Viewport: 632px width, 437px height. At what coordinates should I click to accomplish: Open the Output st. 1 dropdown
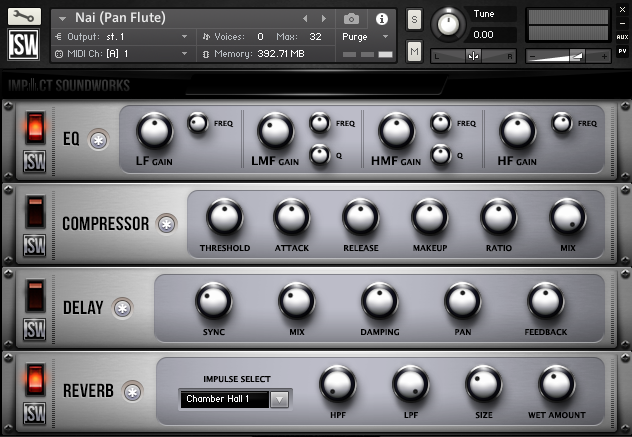point(185,37)
